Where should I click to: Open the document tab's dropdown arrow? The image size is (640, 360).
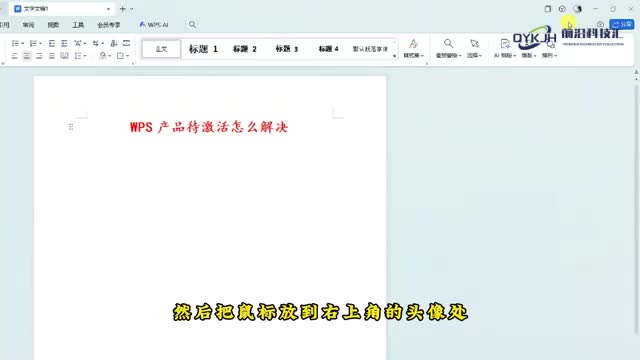[108, 9]
